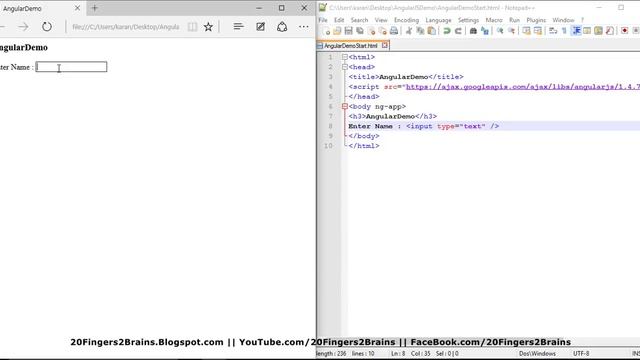Close the AngularDemo browser tab
640x360 pixels.
[77, 8]
